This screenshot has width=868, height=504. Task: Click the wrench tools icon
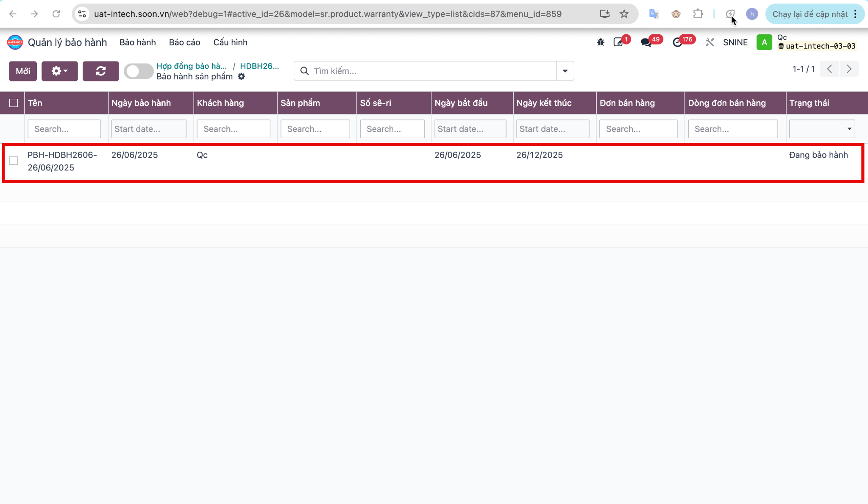709,42
